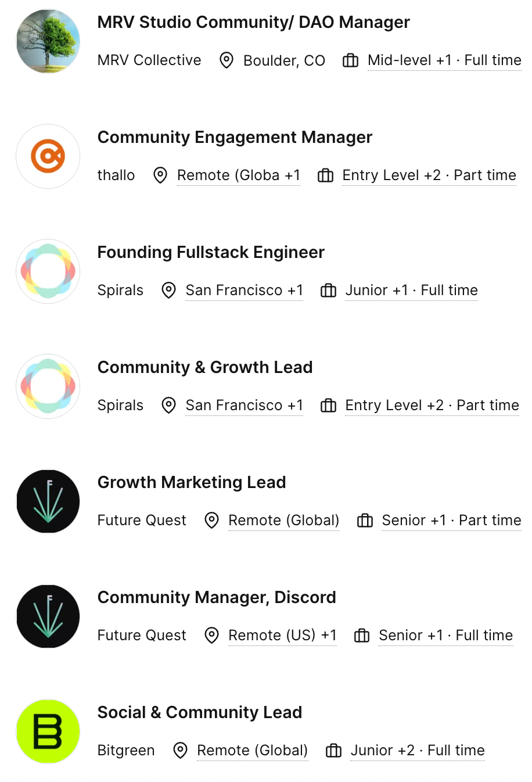Click the Bitgreen neon green logo
The image size is (532, 782).
(x=48, y=731)
